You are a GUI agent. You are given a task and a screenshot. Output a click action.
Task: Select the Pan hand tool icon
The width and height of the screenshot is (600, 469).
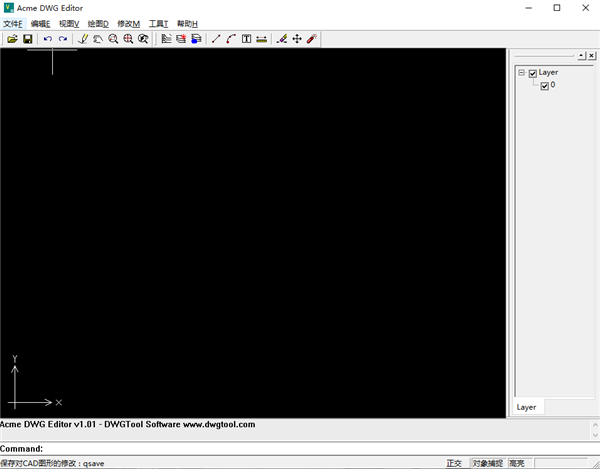click(98, 39)
